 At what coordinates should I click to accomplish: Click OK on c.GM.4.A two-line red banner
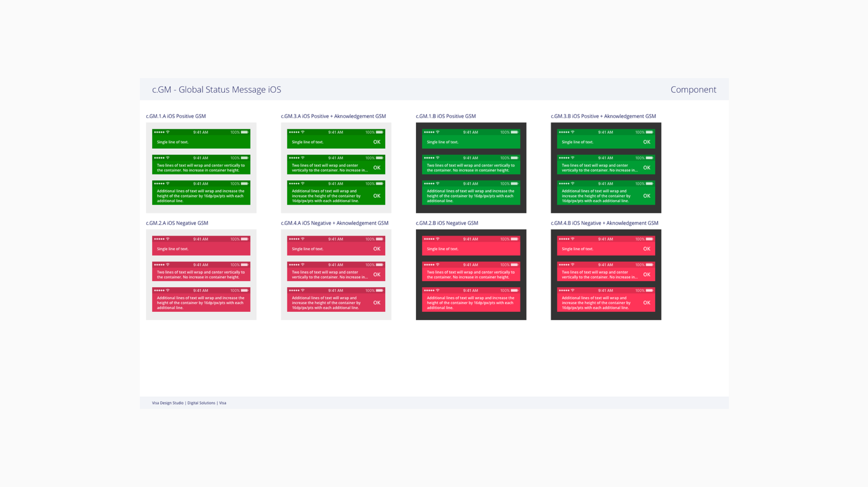point(376,274)
